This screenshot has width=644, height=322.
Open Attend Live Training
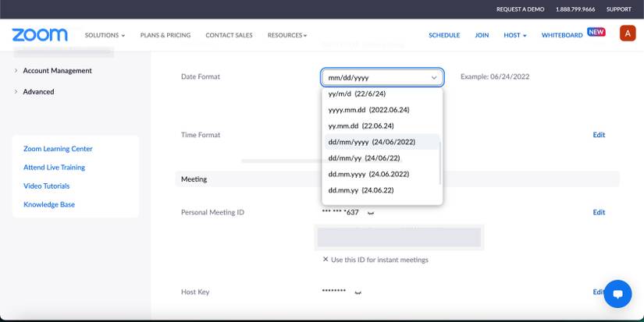pos(54,168)
